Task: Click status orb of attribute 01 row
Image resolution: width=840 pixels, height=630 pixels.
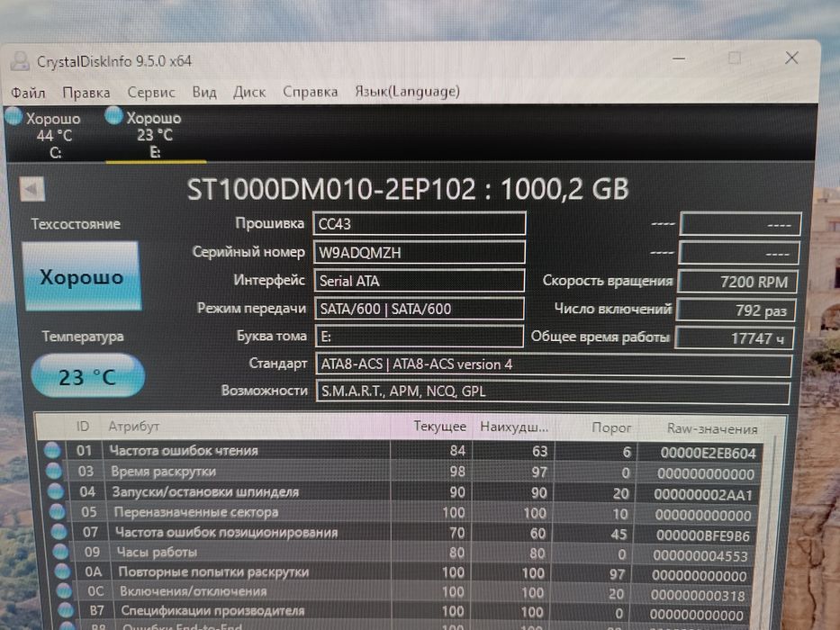Action: pyautogui.click(x=52, y=450)
